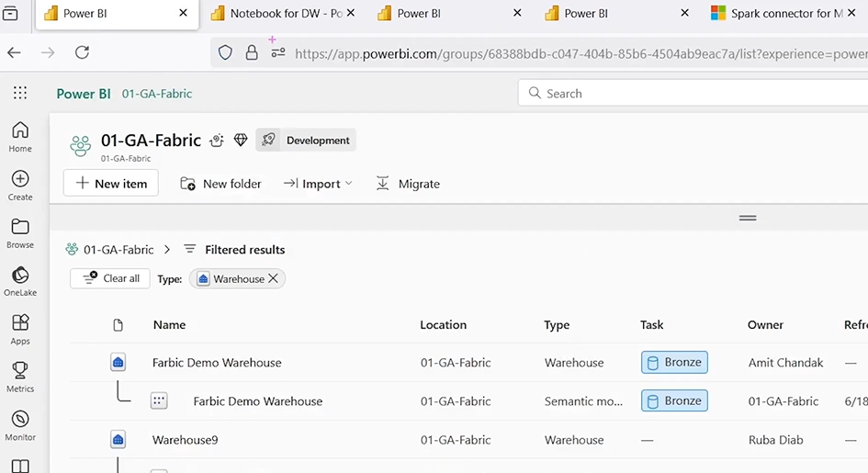Image resolution: width=868 pixels, height=473 pixels.
Task: Open Apps in left sidebar
Action: [20, 329]
